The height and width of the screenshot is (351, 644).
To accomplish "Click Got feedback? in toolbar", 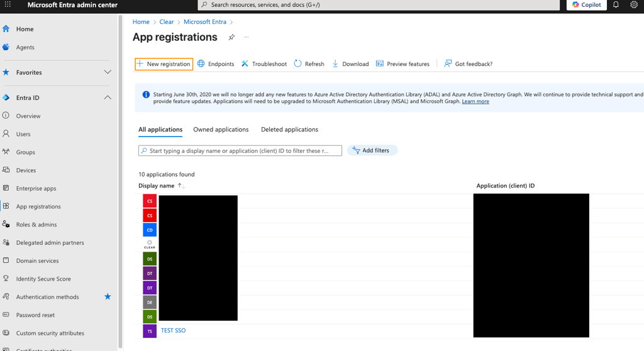I will 468,64.
